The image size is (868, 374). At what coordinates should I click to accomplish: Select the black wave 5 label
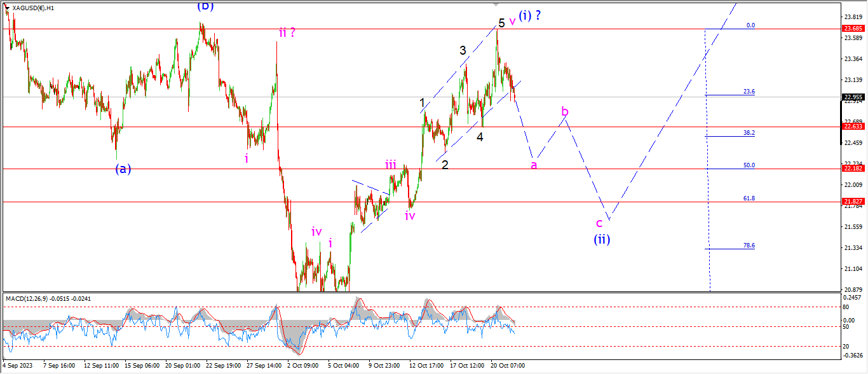point(501,23)
